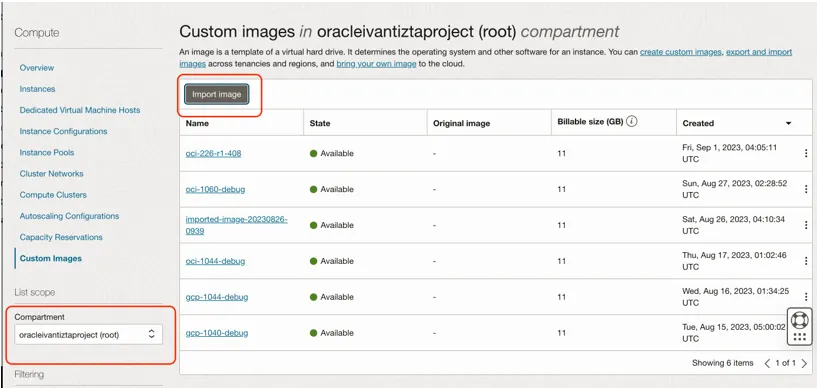Viewport: 817px width, 388px height.
Task: Open actions menu for oci-1044-debug row
Action: point(807,261)
